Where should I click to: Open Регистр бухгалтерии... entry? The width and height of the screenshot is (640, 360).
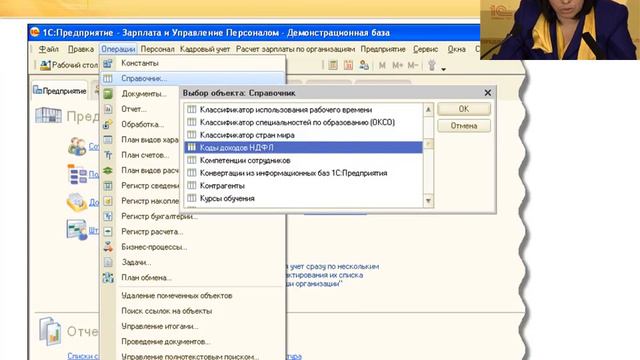(159, 216)
